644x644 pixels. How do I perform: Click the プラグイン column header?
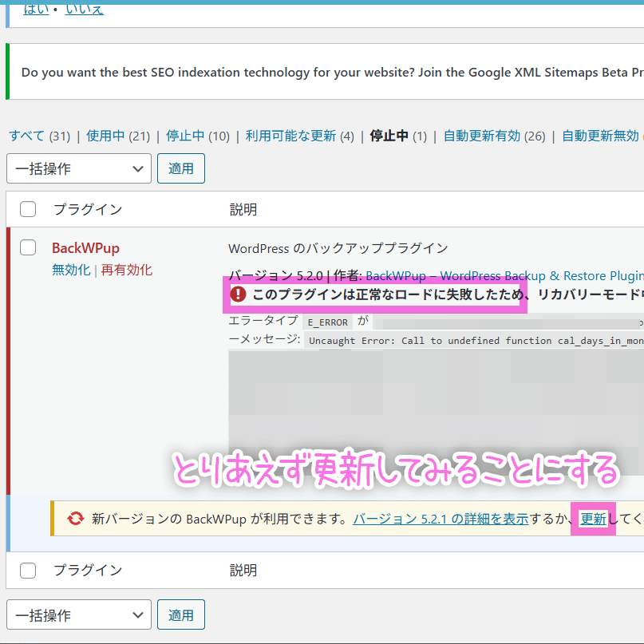pyautogui.click(x=88, y=209)
